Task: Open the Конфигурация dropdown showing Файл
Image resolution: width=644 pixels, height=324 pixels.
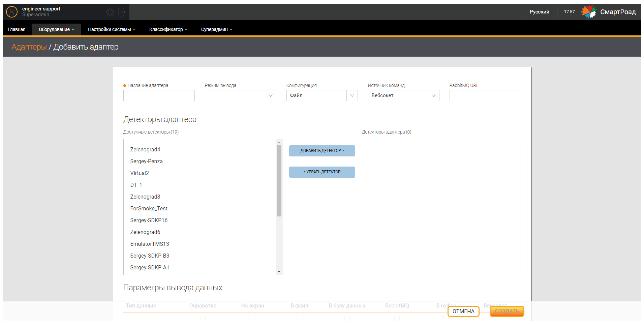Action: click(322, 95)
